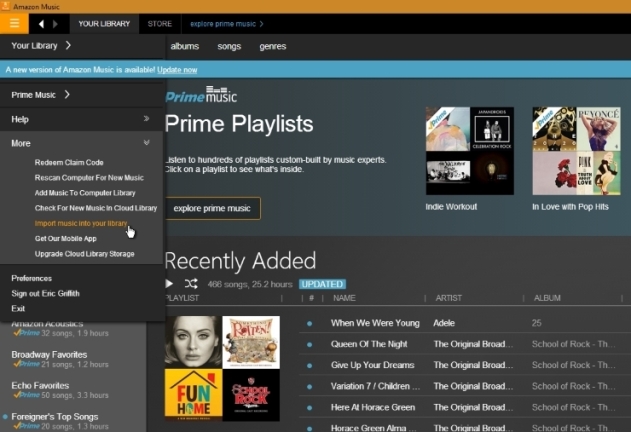The image size is (631, 432).
Task: Select Get Our Mobile App
Action: tap(66, 238)
